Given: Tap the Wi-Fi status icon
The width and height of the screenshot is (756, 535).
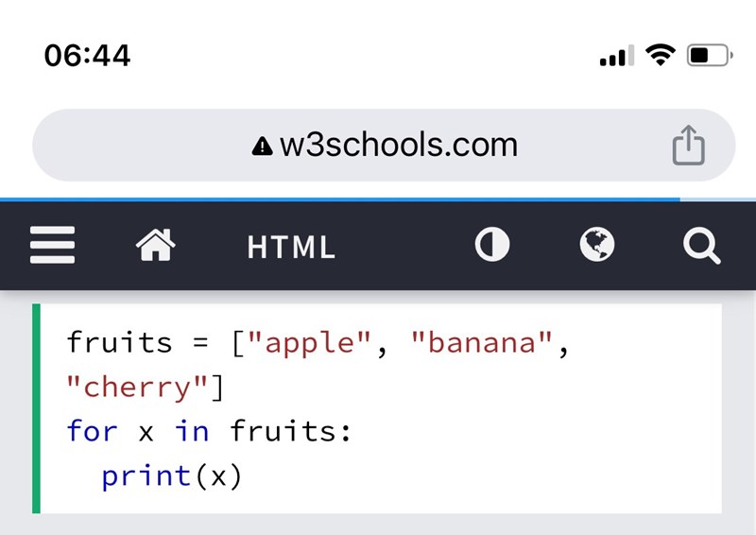Looking at the screenshot, I should pyautogui.click(x=661, y=55).
